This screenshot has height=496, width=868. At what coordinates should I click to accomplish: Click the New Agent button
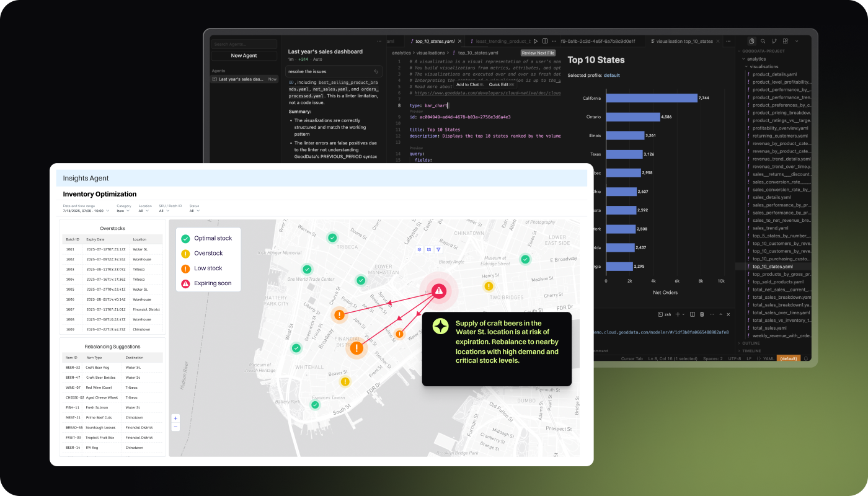pos(244,56)
